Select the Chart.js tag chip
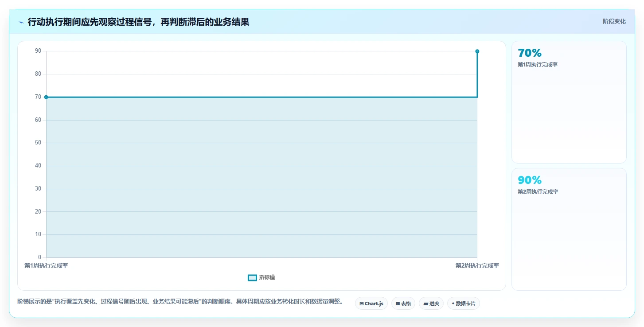 [371, 304]
